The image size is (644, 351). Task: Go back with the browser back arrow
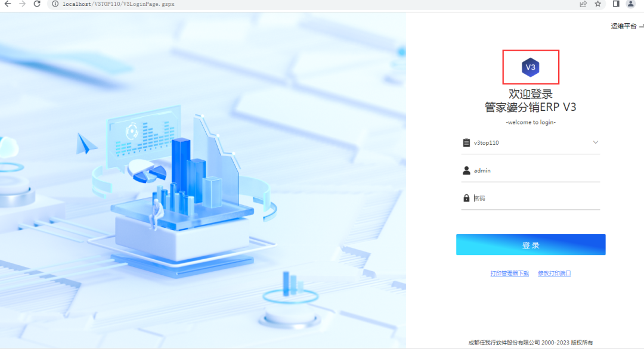(8, 4)
